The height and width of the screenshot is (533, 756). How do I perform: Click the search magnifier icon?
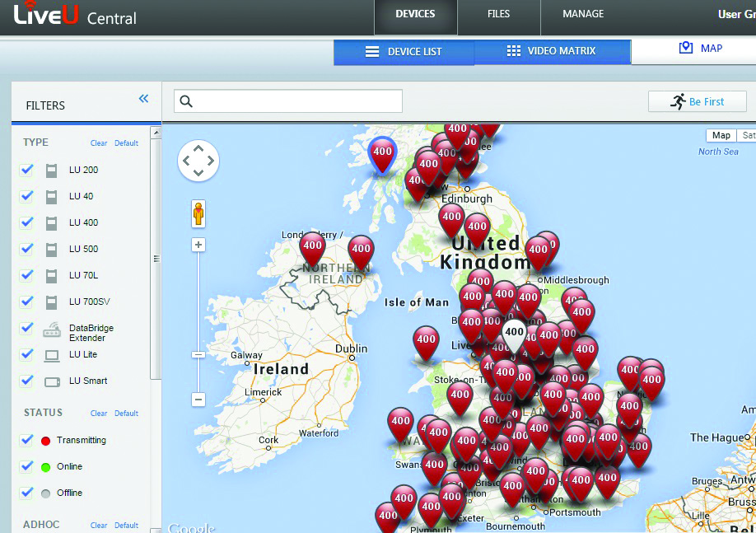186,101
